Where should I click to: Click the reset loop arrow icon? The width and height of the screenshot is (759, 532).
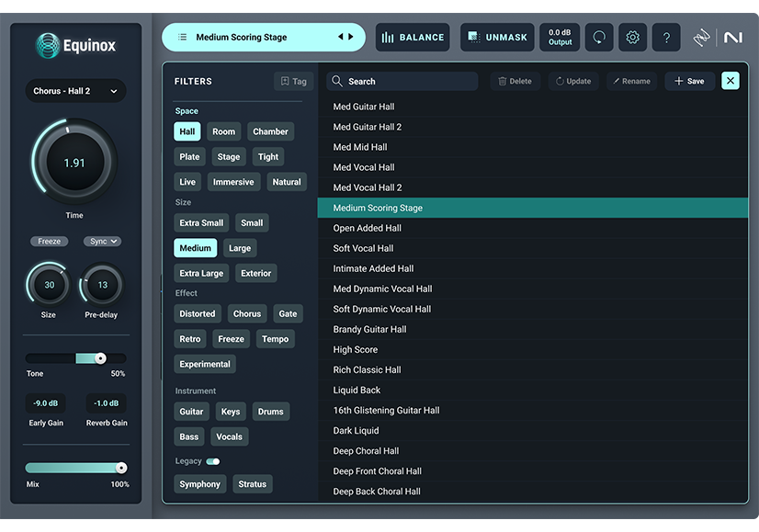[599, 38]
